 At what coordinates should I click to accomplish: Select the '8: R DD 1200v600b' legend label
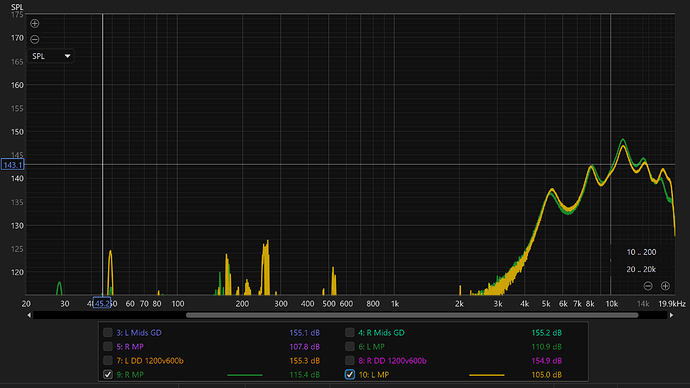(392, 361)
